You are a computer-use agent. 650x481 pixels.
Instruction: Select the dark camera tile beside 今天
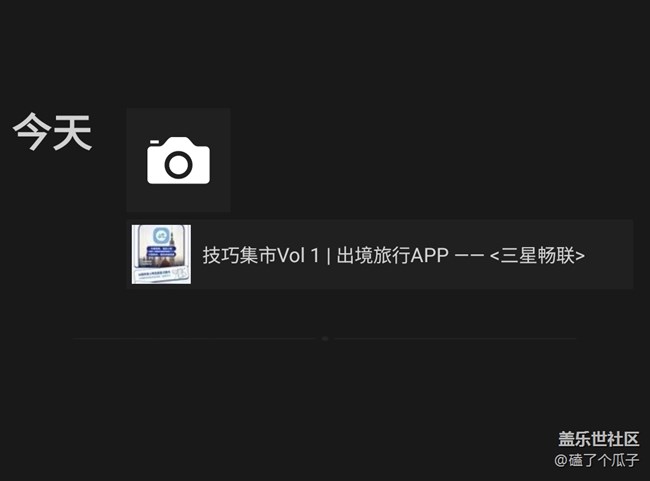[x=178, y=160]
